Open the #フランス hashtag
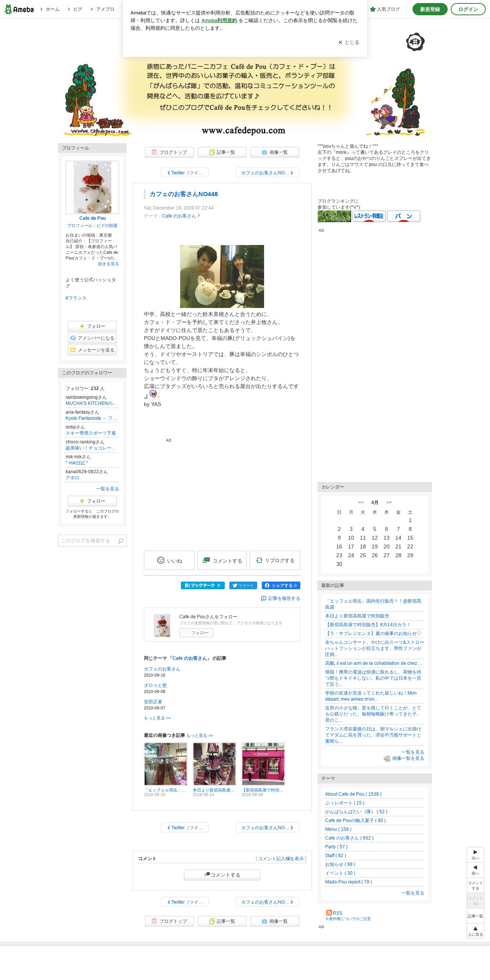Image resolution: width=490 pixels, height=980 pixels. pyautogui.click(x=76, y=298)
